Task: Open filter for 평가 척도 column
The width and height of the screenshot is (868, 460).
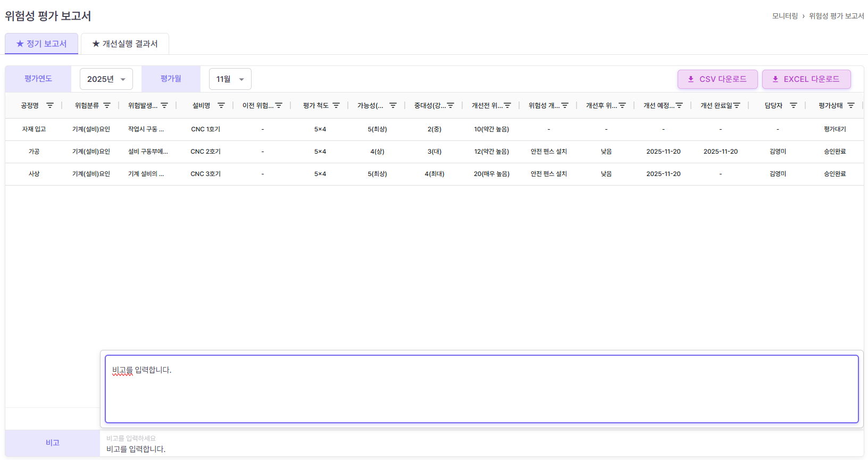Action: (x=336, y=105)
